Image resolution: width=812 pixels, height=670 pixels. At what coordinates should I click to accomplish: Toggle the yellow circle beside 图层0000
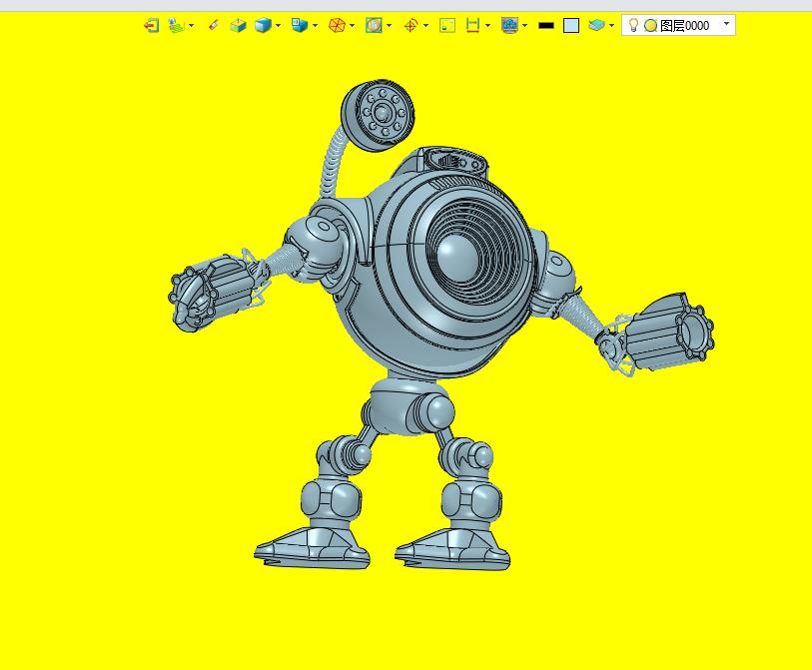click(650, 26)
